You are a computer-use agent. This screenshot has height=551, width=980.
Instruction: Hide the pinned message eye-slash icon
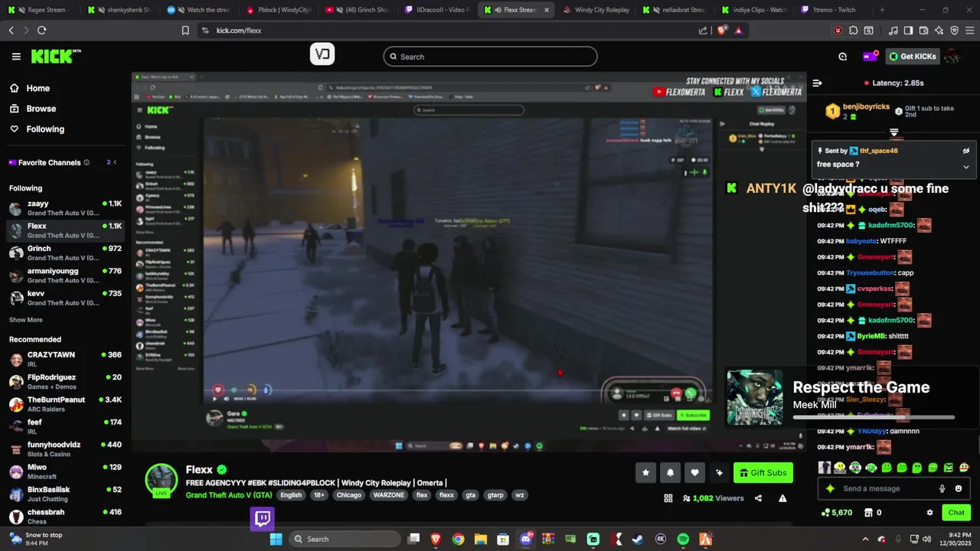coord(966,151)
